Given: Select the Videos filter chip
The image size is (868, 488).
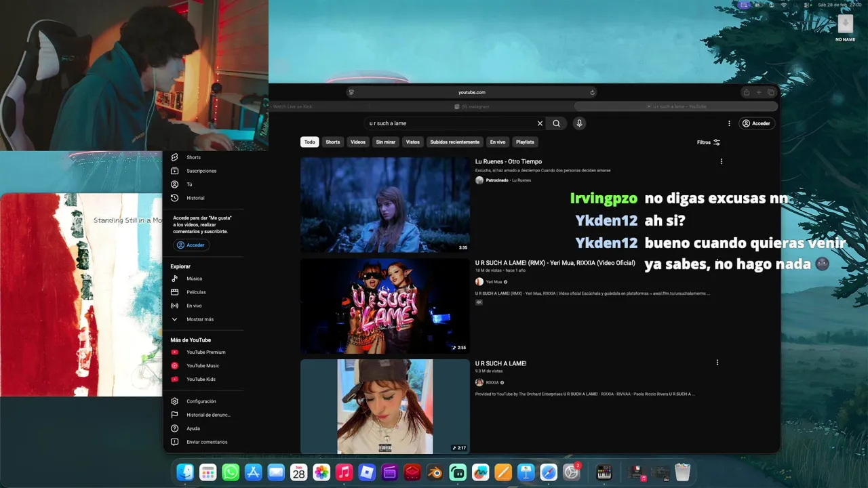Looking at the screenshot, I should point(358,142).
